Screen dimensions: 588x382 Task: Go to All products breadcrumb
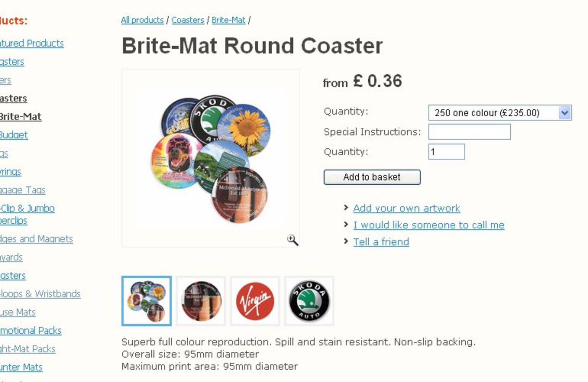coord(142,20)
